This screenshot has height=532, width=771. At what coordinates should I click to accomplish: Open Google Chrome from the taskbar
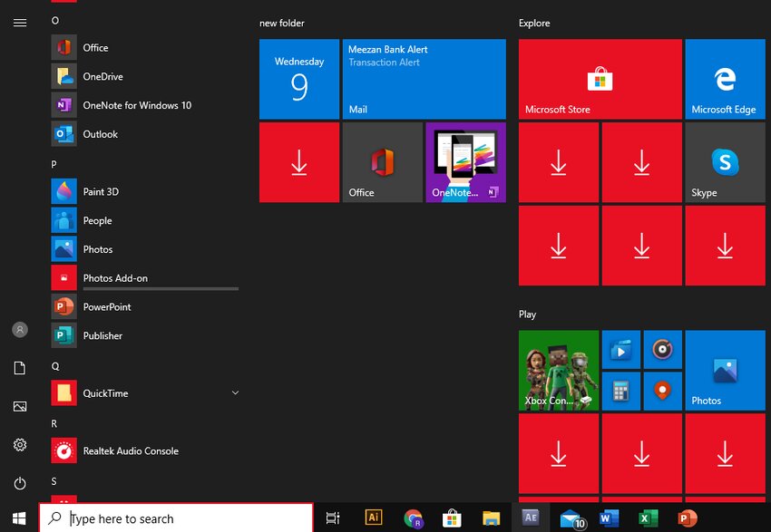pyautogui.click(x=413, y=518)
